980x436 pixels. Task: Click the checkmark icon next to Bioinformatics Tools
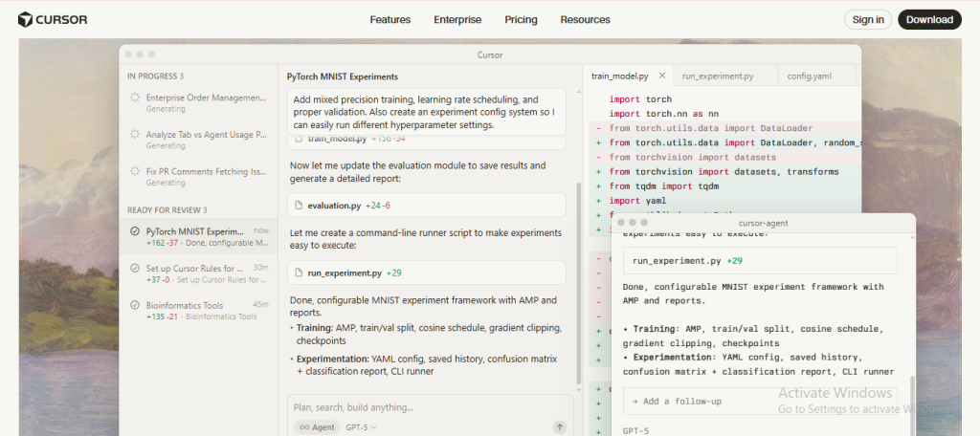(135, 305)
